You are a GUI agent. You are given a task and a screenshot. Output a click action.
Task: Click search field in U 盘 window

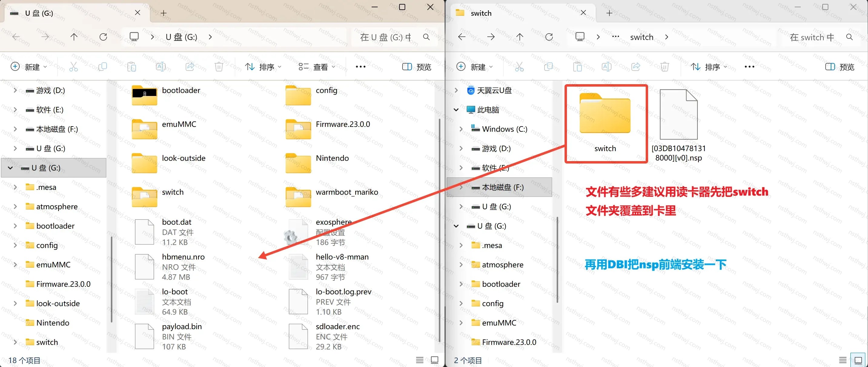coord(394,37)
